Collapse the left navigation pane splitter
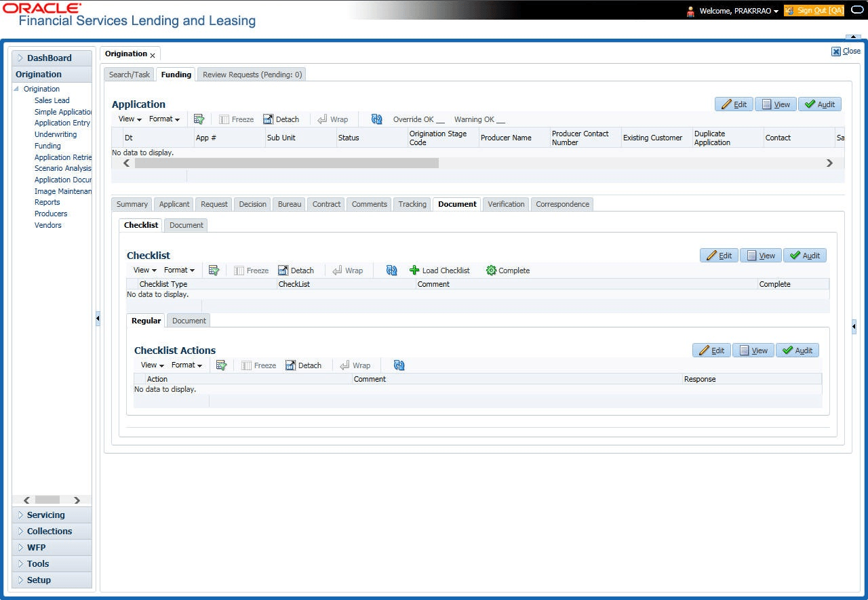The height and width of the screenshot is (600, 868). 98,318
